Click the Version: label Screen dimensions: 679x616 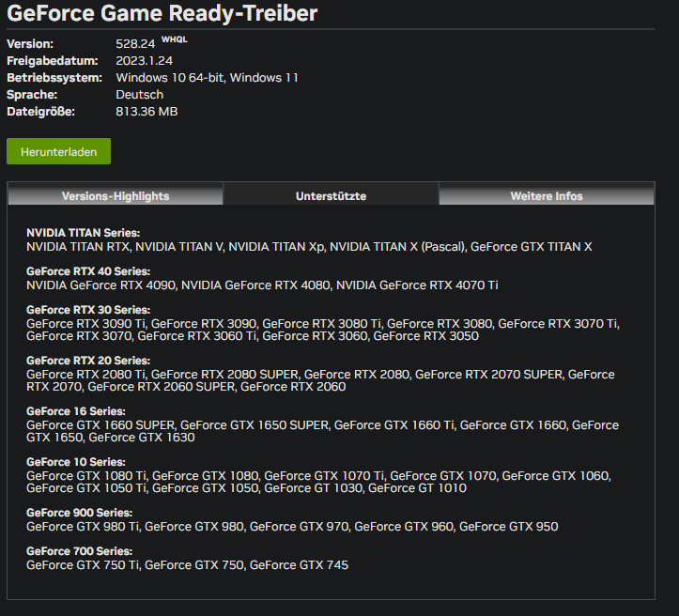coord(30,44)
